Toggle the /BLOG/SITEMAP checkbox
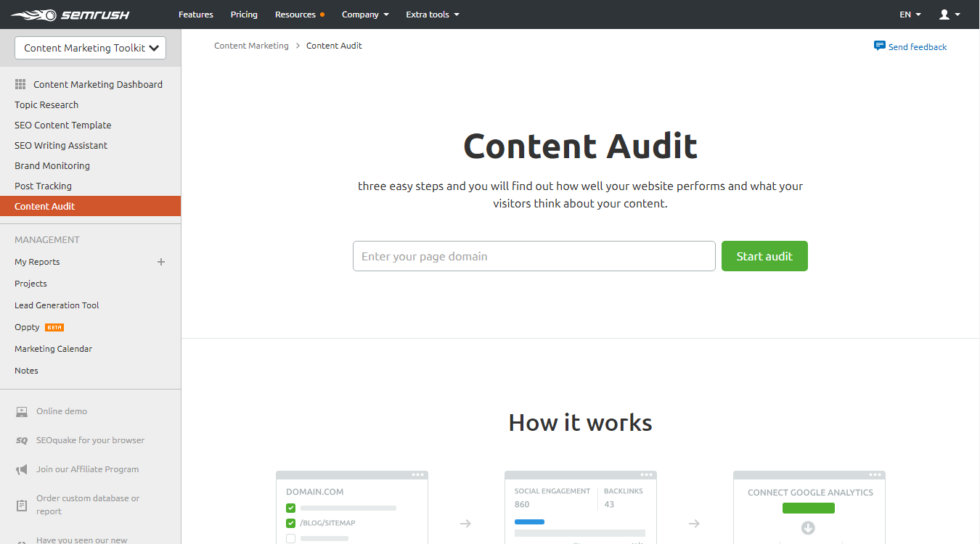Image resolution: width=980 pixels, height=544 pixels. (x=290, y=523)
